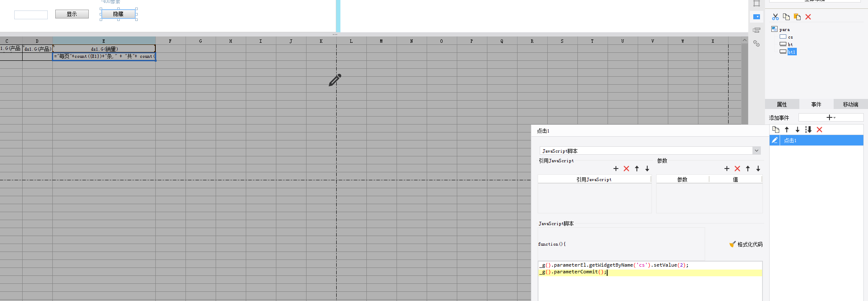Viewport: 868px width, 301px height.
Task: Open the JavaScript脚本 type dropdown
Action: point(650,150)
